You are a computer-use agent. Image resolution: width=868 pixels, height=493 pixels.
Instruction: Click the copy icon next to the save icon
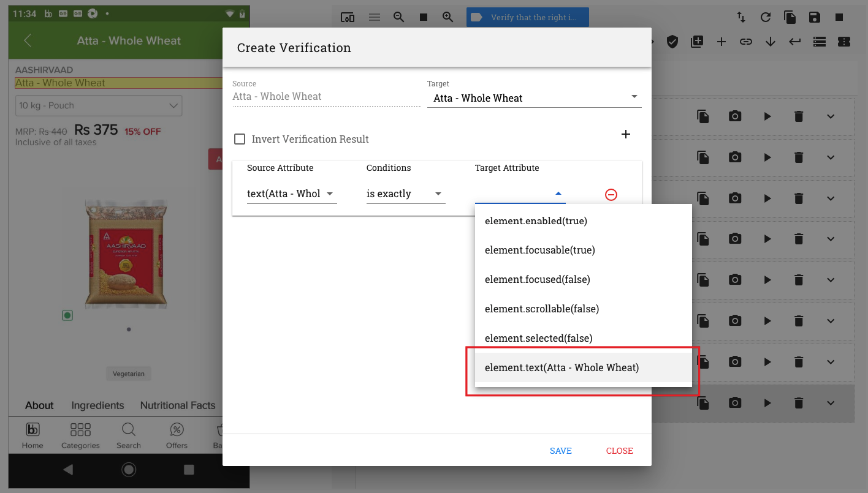(790, 17)
